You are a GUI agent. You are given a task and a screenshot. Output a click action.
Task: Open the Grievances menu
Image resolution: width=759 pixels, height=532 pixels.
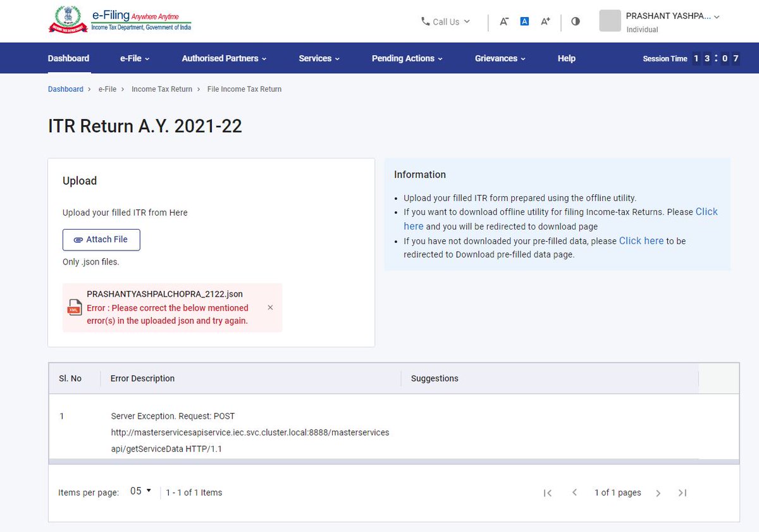coord(500,58)
